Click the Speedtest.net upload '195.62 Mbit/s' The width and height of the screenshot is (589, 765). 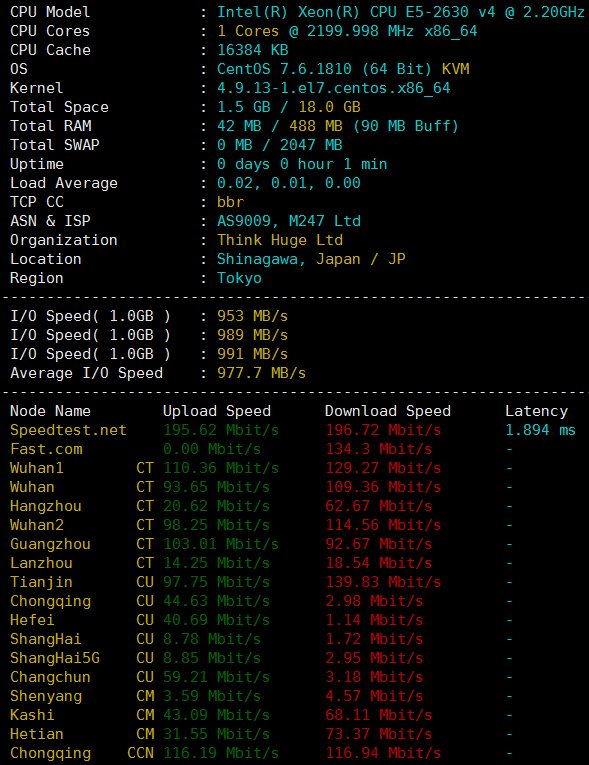pyautogui.click(x=221, y=431)
